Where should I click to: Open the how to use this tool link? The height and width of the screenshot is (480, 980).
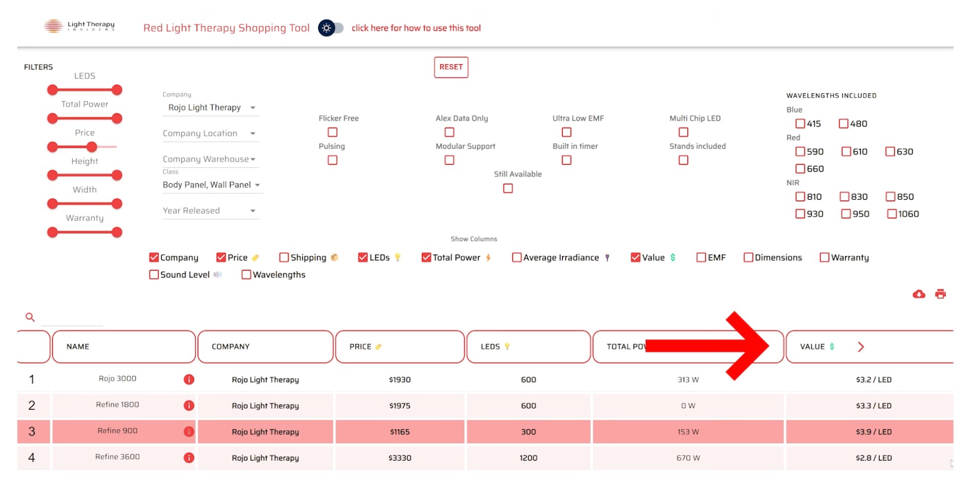click(x=416, y=28)
